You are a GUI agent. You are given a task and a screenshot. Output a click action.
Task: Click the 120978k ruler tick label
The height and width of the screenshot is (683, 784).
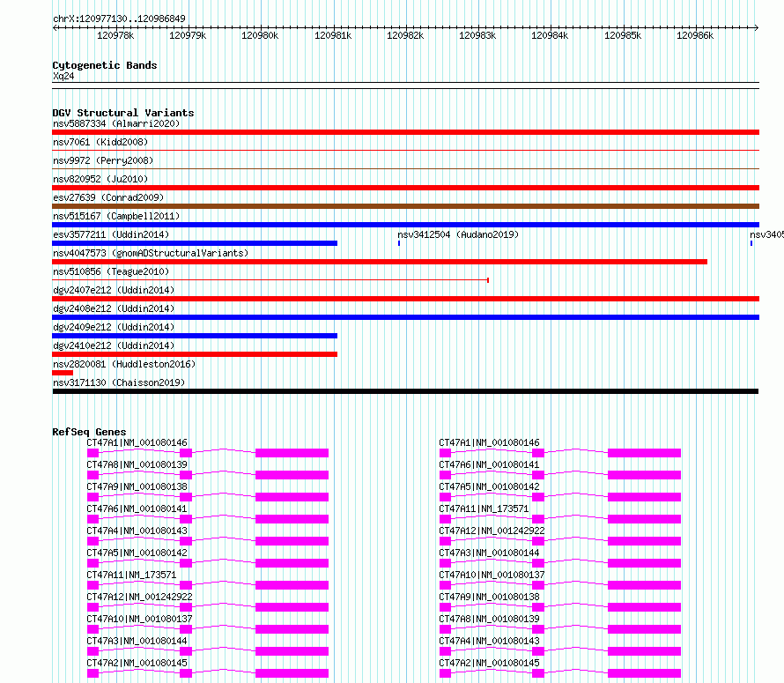click(x=115, y=35)
